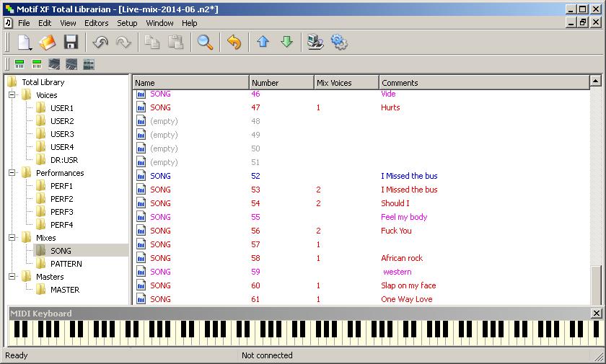
Task: Select the 'I Missed the bus' row 53
Action: click(x=361, y=190)
